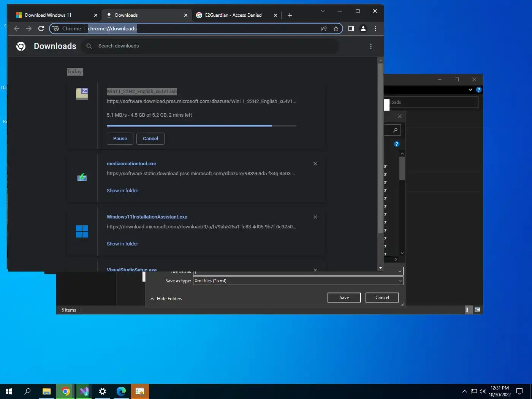Open the Windows notification center
Image resolution: width=532 pixels, height=399 pixels.
[x=519, y=391]
